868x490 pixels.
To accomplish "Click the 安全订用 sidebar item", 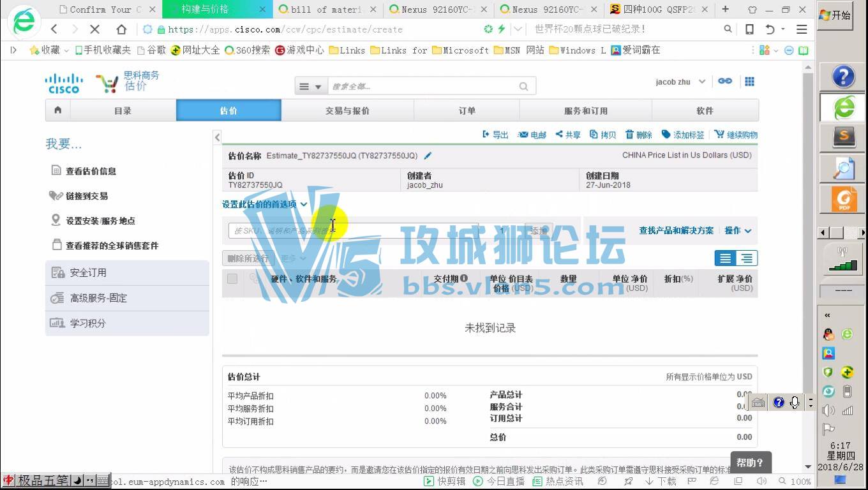I will pyautogui.click(x=127, y=272).
